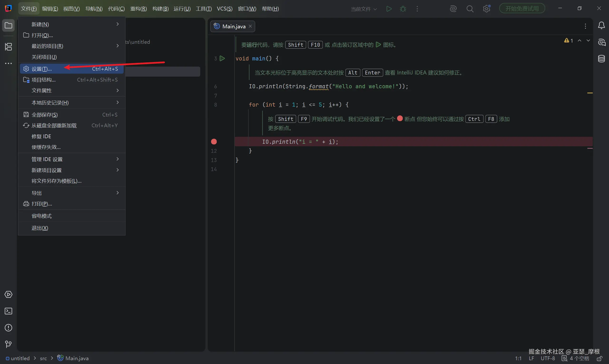
Task: Click LF line separator in status bar
Action: point(531,358)
